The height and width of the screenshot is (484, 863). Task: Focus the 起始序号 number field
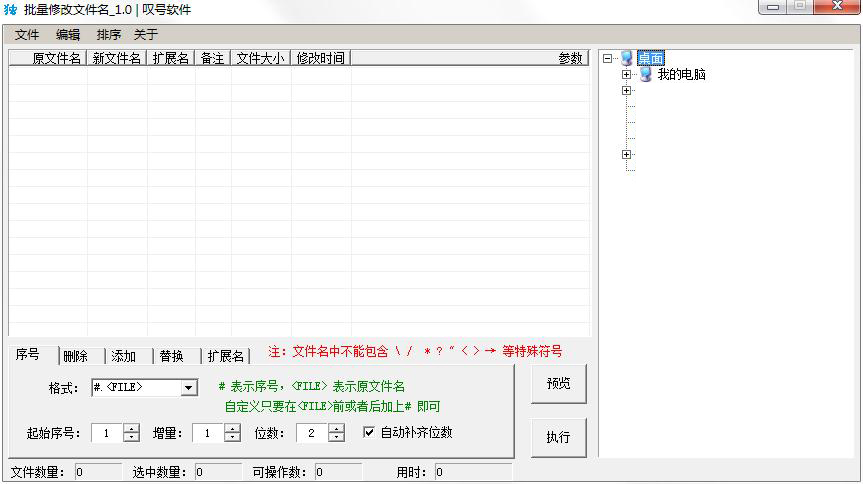pyautogui.click(x=107, y=433)
